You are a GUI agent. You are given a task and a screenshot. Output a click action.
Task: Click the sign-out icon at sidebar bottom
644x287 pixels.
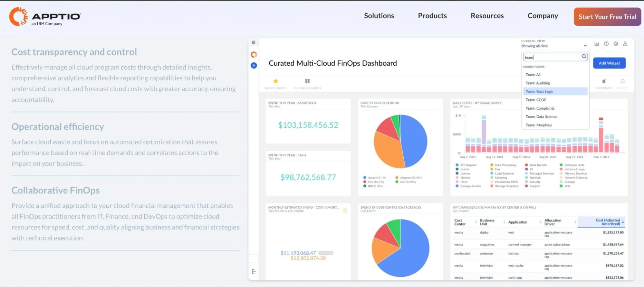click(254, 272)
